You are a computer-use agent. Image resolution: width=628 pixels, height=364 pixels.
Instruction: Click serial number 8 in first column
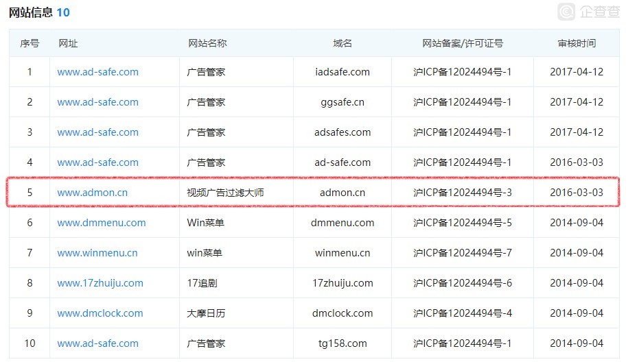[x=30, y=283]
